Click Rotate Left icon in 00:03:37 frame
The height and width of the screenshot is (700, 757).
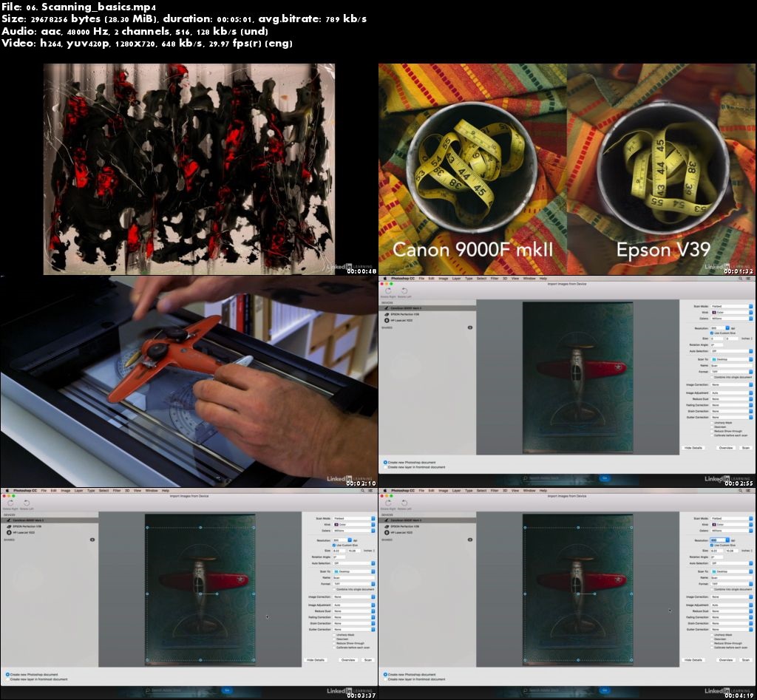coord(27,503)
